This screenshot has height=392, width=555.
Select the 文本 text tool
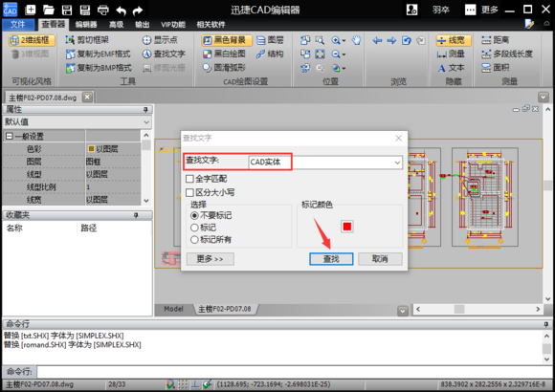pyautogui.click(x=451, y=68)
